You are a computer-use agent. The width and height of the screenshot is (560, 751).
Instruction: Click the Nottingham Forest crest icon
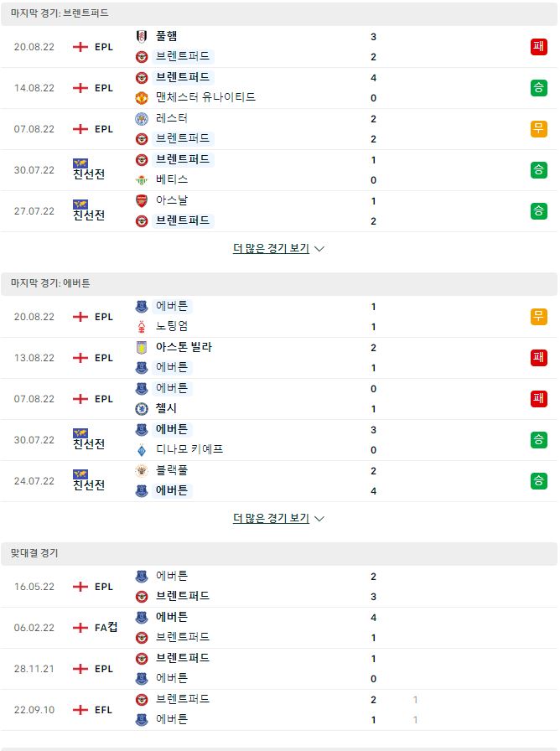142,327
